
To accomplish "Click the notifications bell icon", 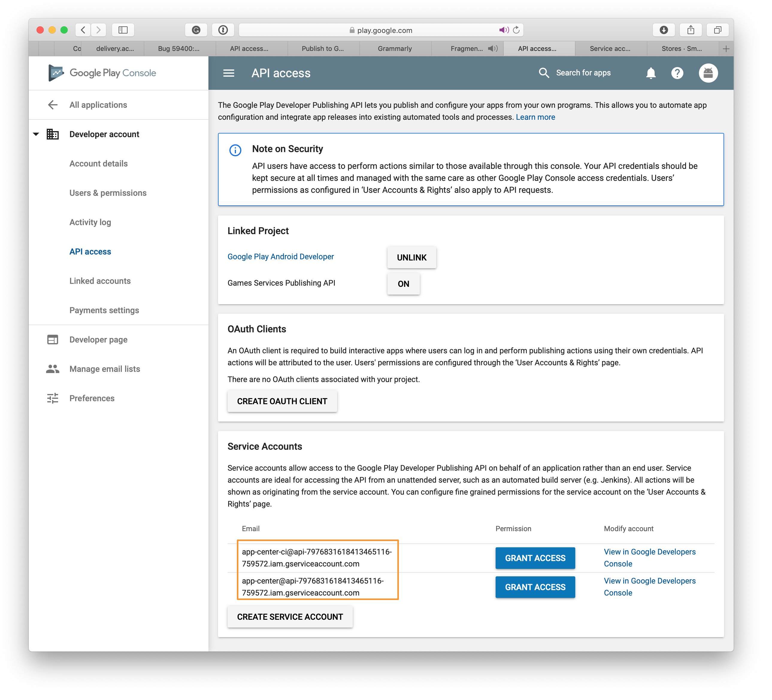I will coord(650,73).
